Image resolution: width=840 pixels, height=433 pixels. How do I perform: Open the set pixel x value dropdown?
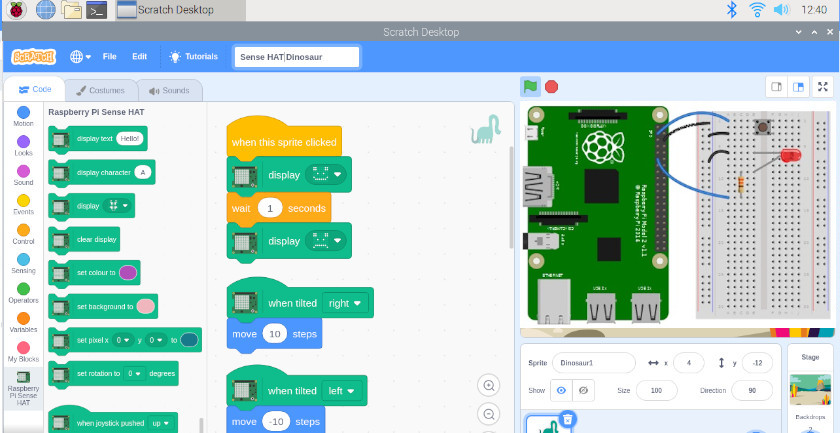(x=123, y=340)
